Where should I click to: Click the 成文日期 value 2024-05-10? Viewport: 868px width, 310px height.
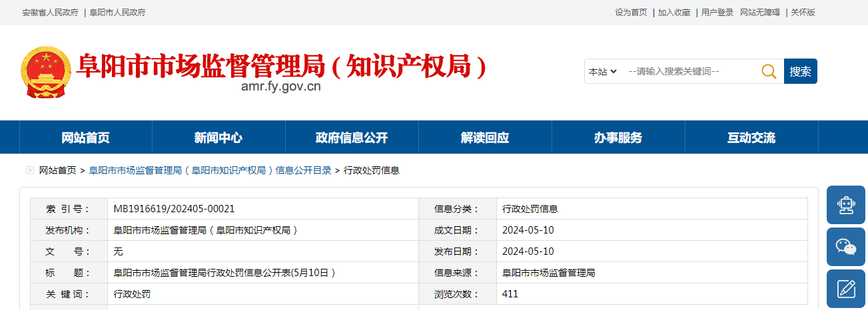pos(528,230)
